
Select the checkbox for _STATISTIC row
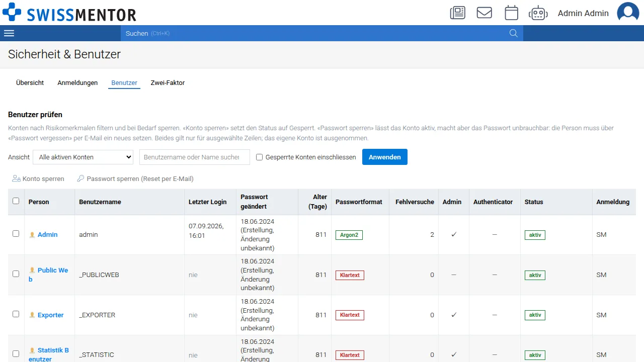(16, 354)
